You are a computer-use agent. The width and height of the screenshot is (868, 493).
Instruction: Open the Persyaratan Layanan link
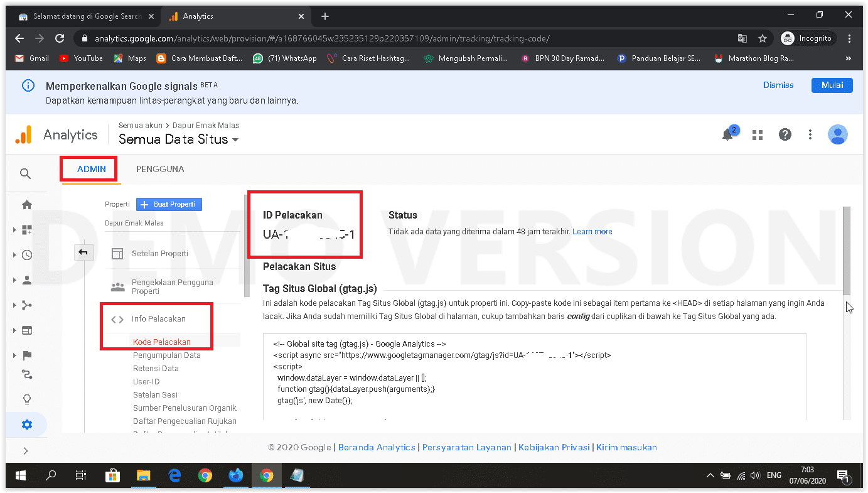(467, 448)
